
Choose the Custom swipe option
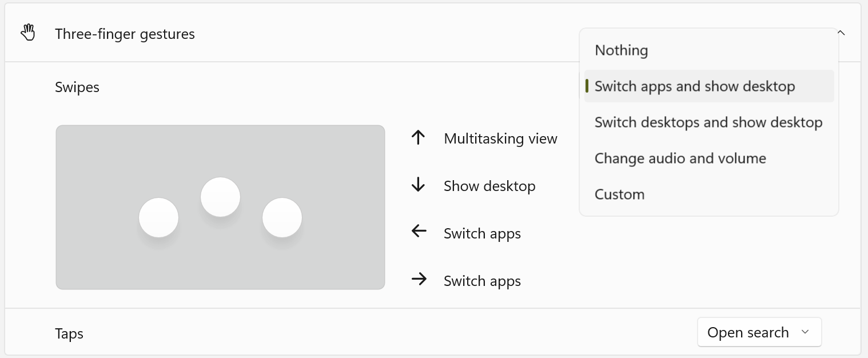point(619,194)
